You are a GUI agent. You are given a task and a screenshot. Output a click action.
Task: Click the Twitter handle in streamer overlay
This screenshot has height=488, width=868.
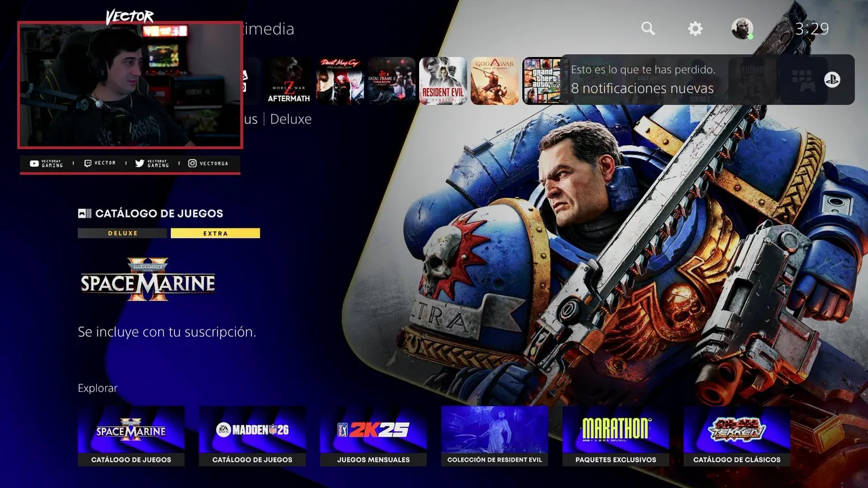pyautogui.click(x=152, y=163)
